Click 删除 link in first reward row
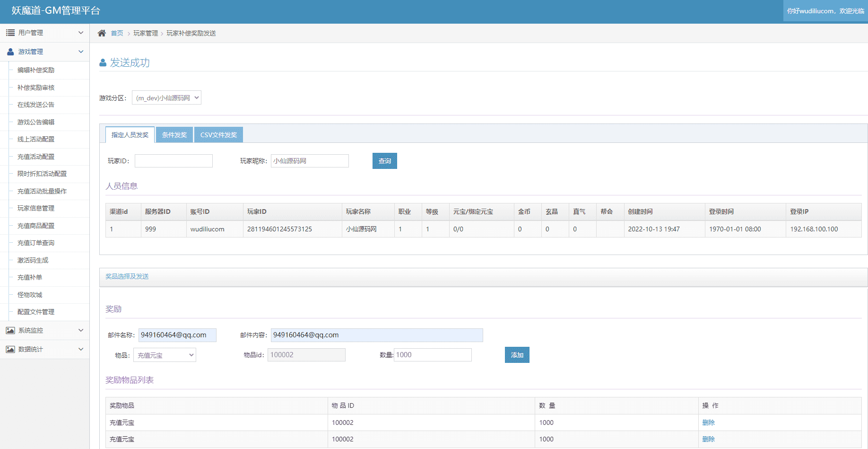The height and width of the screenshot is (449, 868). point(708,423)
